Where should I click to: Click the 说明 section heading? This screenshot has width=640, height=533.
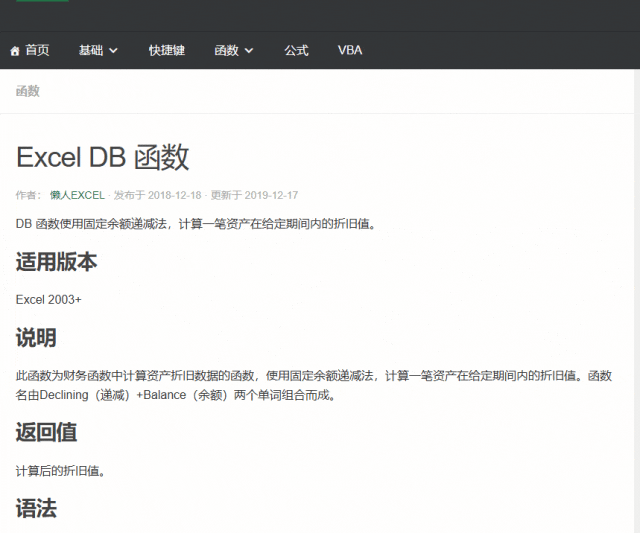36,338
